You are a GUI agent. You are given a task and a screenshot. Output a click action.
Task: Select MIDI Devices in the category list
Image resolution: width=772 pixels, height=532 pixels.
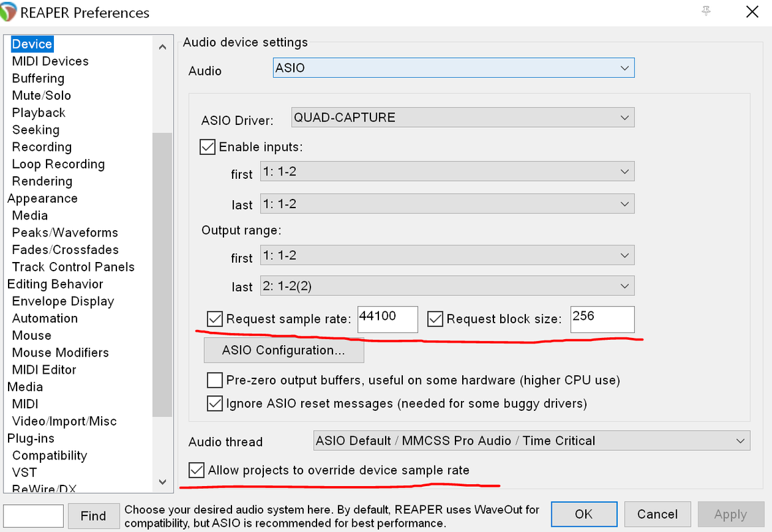51,61
